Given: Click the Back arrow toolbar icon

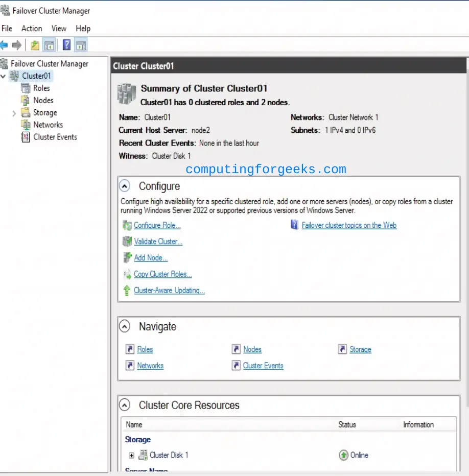Looking at the screenshot, I should 4,45.
